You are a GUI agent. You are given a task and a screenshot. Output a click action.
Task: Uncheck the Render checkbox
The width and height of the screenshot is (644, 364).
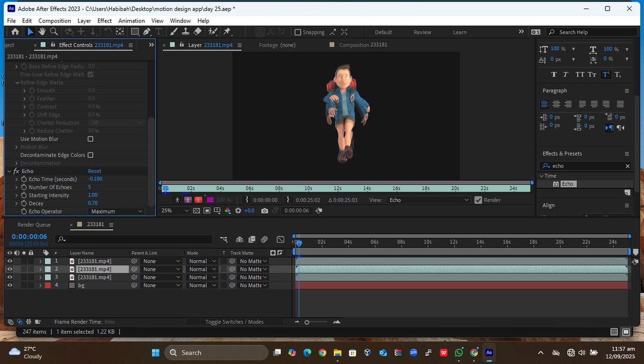[478, 200]
